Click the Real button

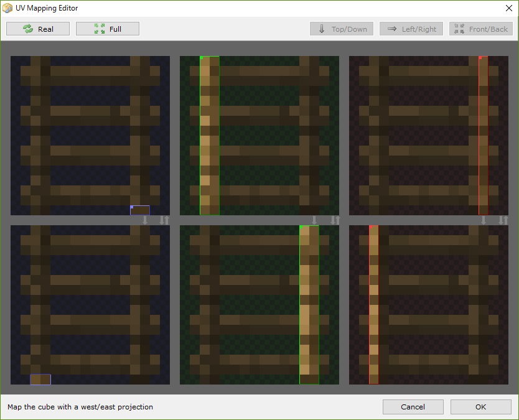38,29
